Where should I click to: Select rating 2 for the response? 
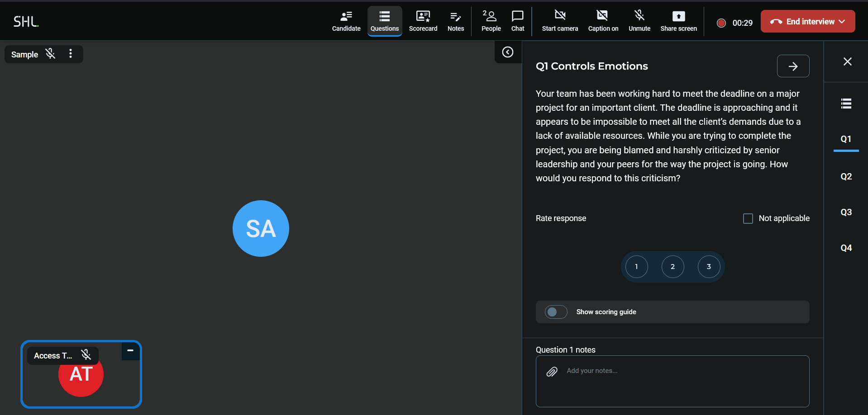click(x=672, y=267)
